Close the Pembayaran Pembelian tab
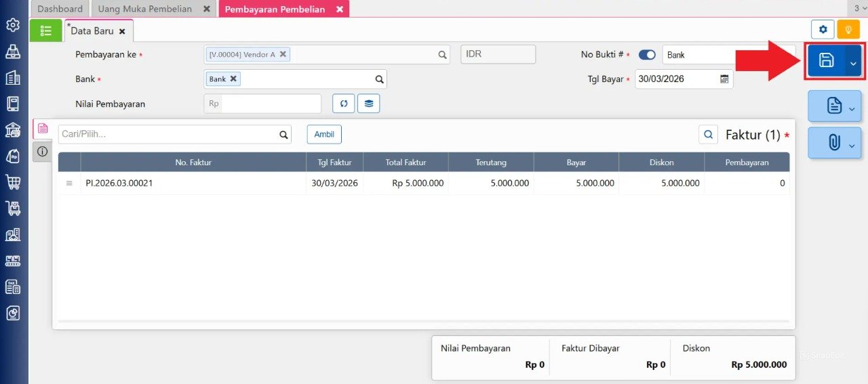Viewport: 868px width, 384px height. 340,9
